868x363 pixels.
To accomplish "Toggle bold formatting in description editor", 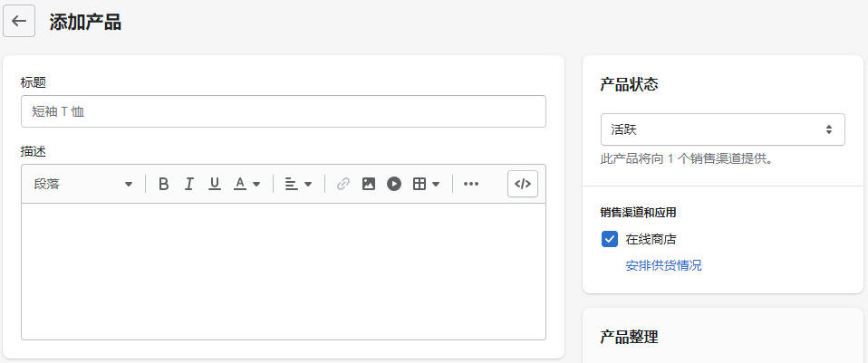I will click(164, 184).
